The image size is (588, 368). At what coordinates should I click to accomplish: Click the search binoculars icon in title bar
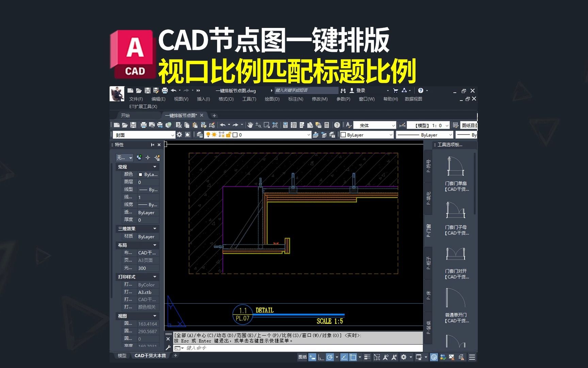point(343,91)
